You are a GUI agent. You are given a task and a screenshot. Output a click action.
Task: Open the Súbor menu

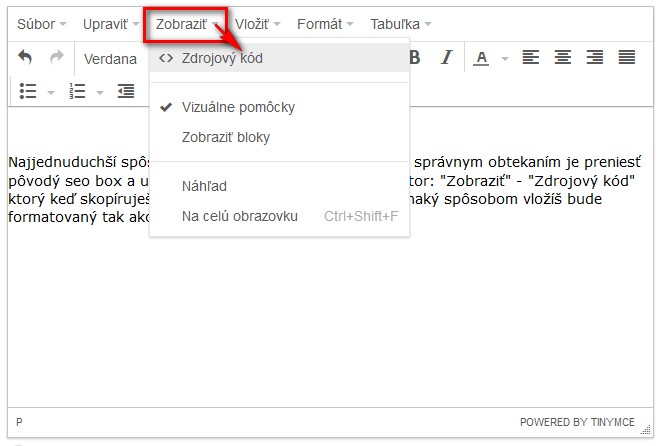point(42,23)
